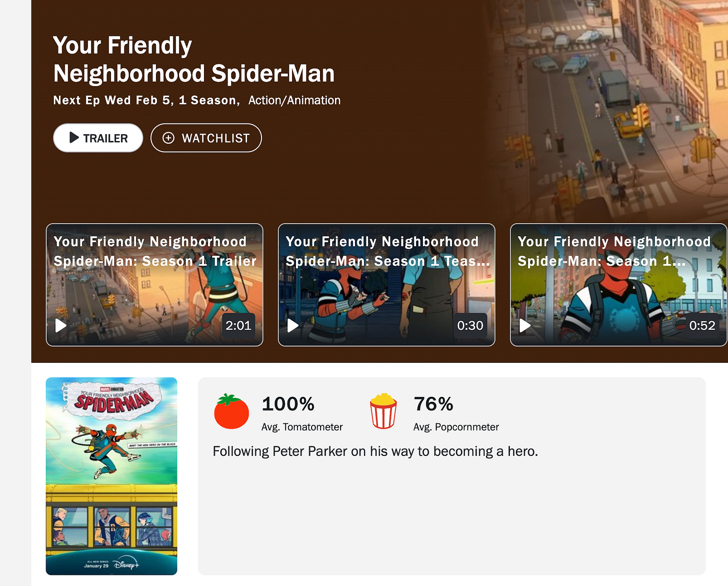Click the red tomato Tomatometer icon
728x586 pixels.
click(x=231, y=411)
